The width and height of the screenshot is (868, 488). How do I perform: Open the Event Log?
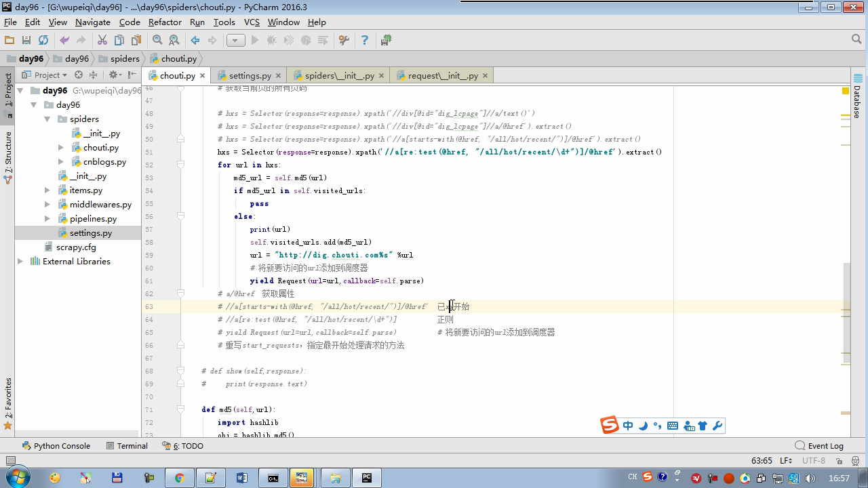(x=819, y=446)
